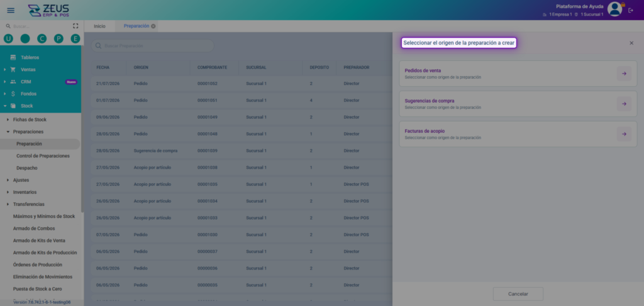Click the Plataforma de Ayuda text
Image resolution: width=644 pixels, height=306 pixels.
click(579, 6)
